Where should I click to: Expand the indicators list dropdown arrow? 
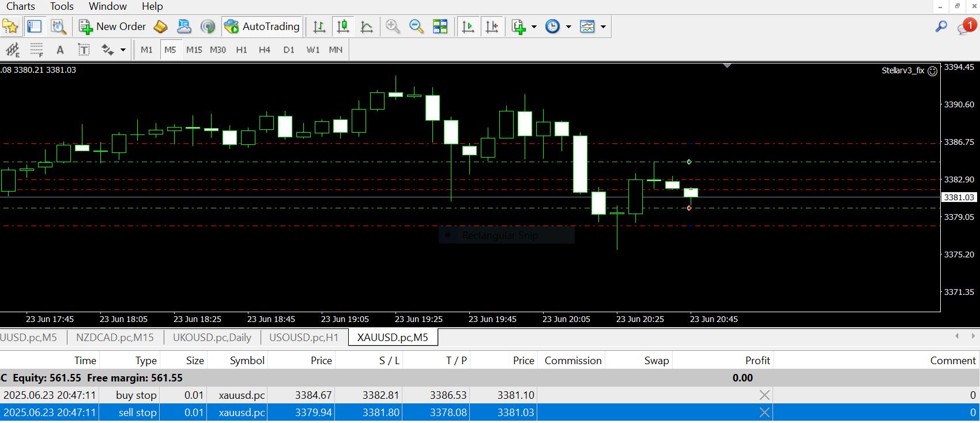[534, 27]
